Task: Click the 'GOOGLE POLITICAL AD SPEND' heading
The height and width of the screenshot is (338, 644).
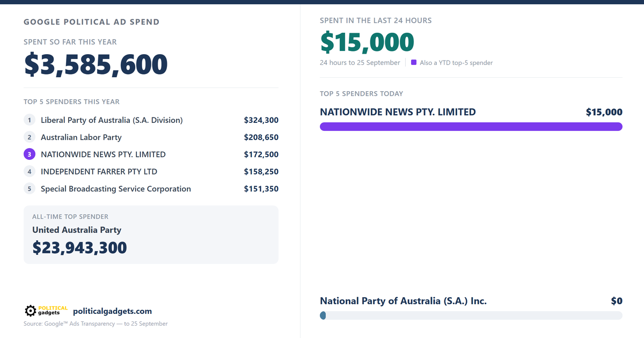Action: [x=92, y=22]
